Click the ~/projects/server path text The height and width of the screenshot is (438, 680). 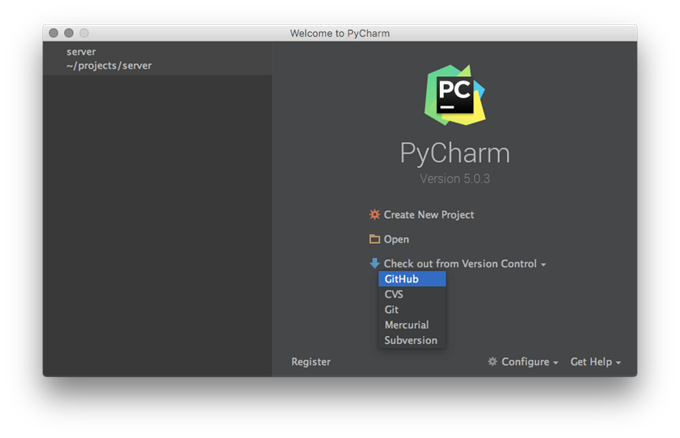click(x=109, y=66)
